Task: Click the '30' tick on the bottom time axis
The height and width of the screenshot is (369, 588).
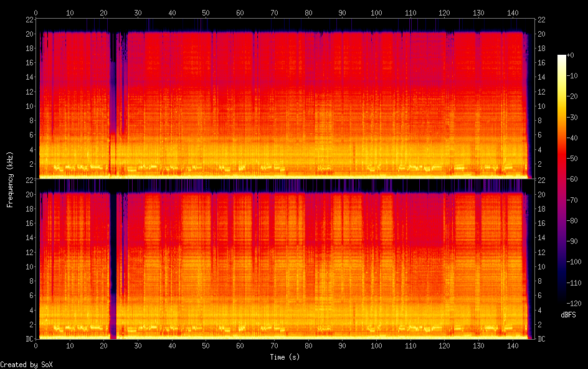Action: pos(138,346)
